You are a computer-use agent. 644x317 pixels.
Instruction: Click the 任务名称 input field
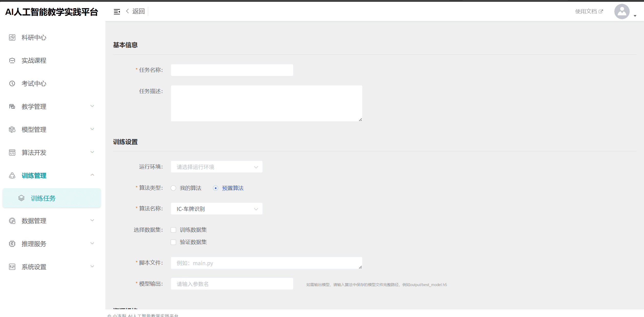point(232,70)
